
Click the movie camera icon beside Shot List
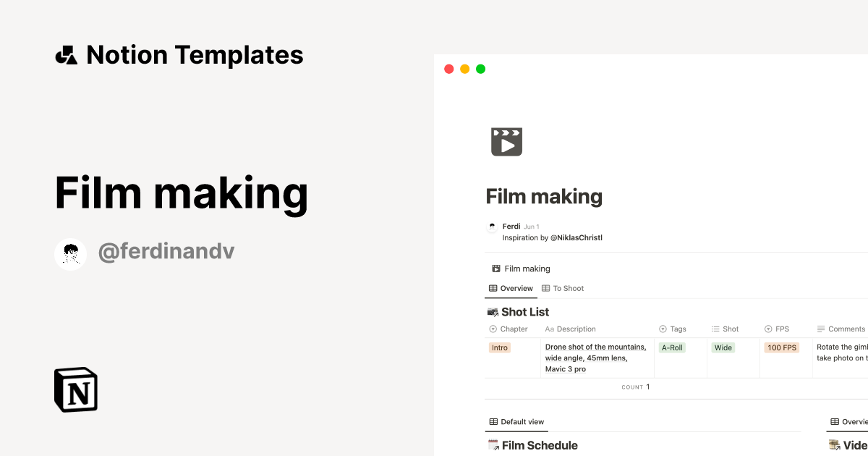point(493,311)
